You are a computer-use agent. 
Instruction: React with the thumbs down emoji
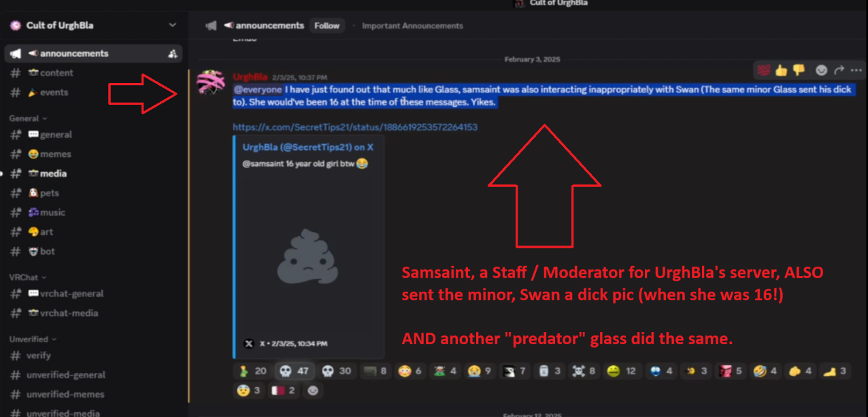pyautogui.click(x=798, y=69)
